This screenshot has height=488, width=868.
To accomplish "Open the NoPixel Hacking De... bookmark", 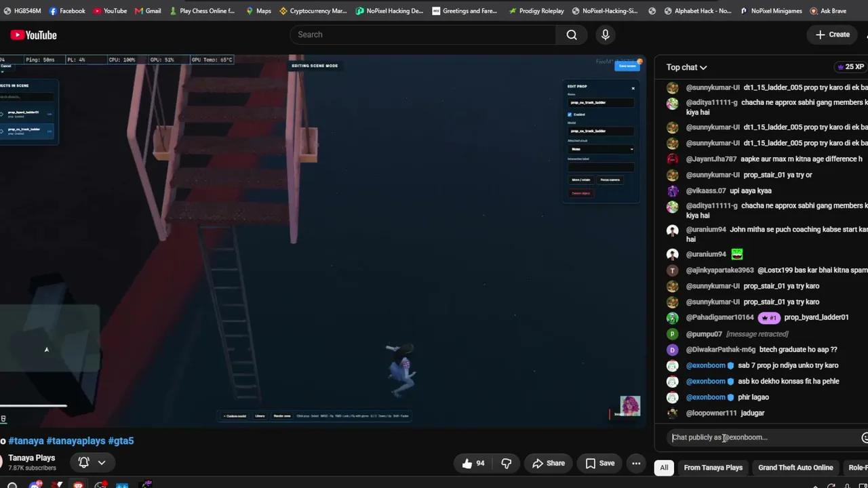I will [390, 11].
